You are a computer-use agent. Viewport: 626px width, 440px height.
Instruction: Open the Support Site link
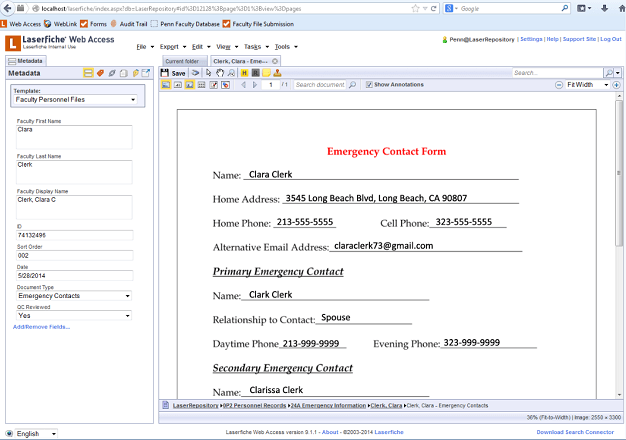(x=579, y=39)
